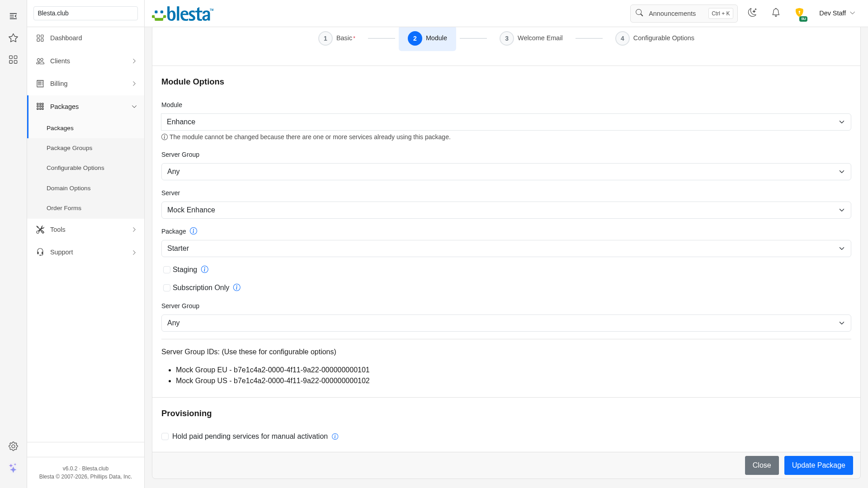Click the Dashboard grid icon
Screen dimensions: 868x488
click(40, 38)
